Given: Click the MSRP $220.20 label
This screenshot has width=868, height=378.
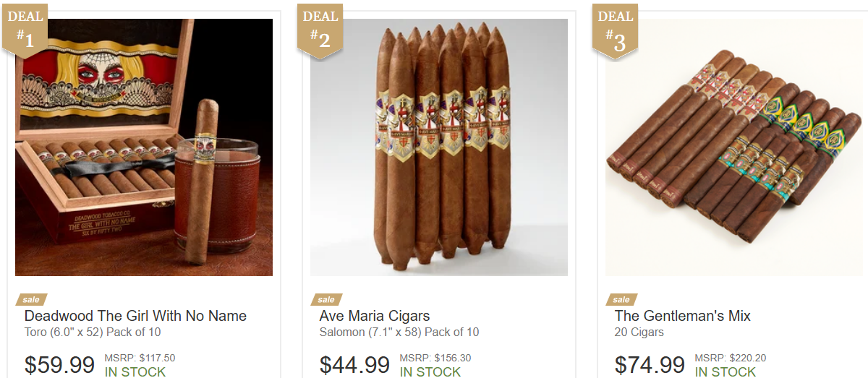Looking at the screenshot, I should (731, 358).
